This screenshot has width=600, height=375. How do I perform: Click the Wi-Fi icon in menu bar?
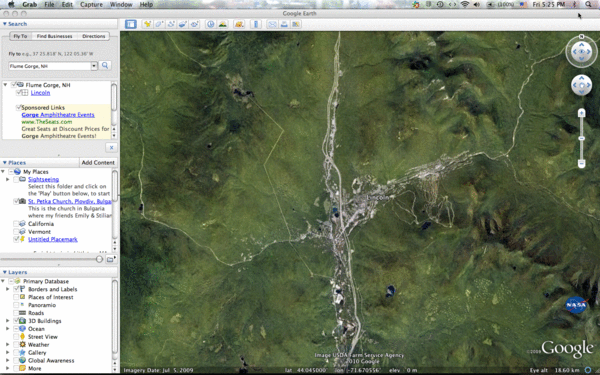click(465, 4)
